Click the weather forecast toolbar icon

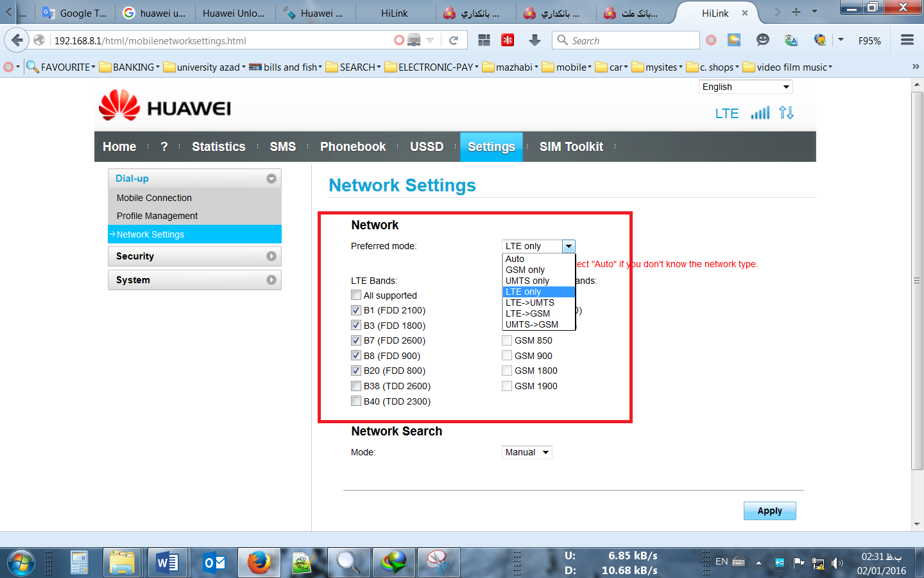pyautogui.click(x=734, y=40)
